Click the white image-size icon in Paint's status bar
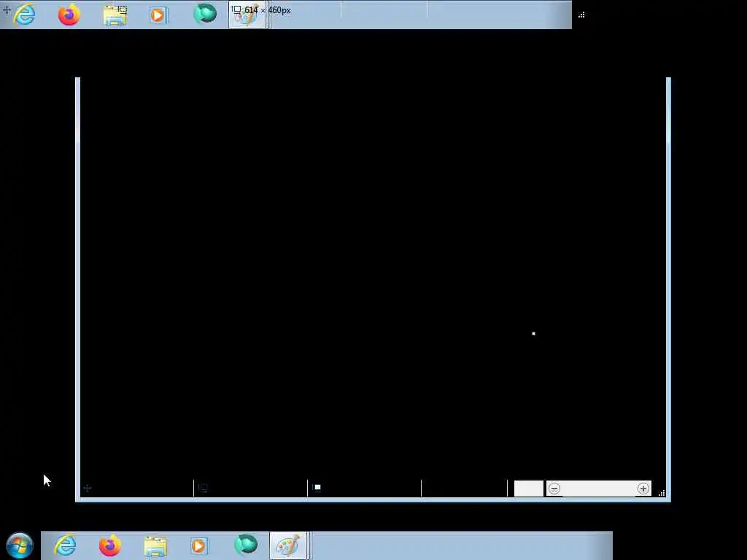The width and height of the screenshot is (747, 560). [x=317, y=487]
